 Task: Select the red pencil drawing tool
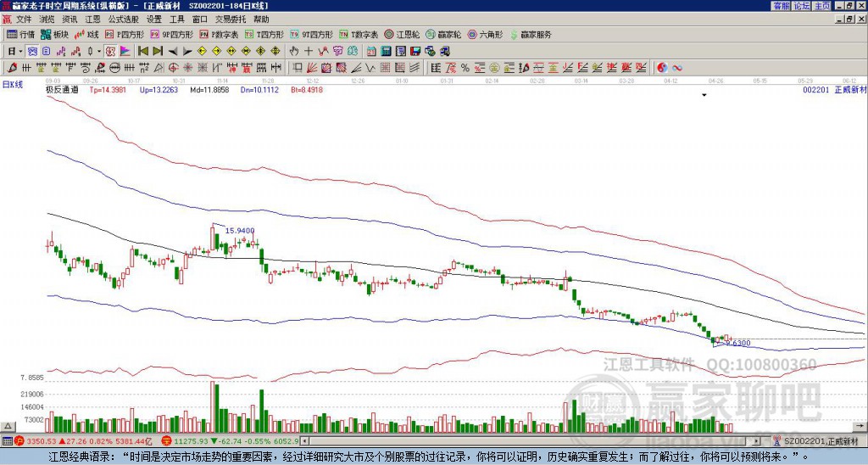pos(12,68)
